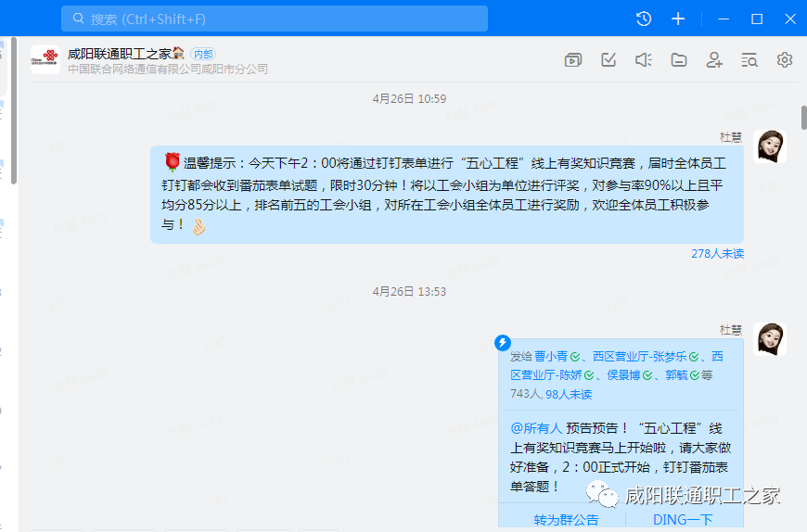Viewport: 807px width, 532px height.
Task: Click 杜慧's avatar on the first message
Action: click(771, 147)
